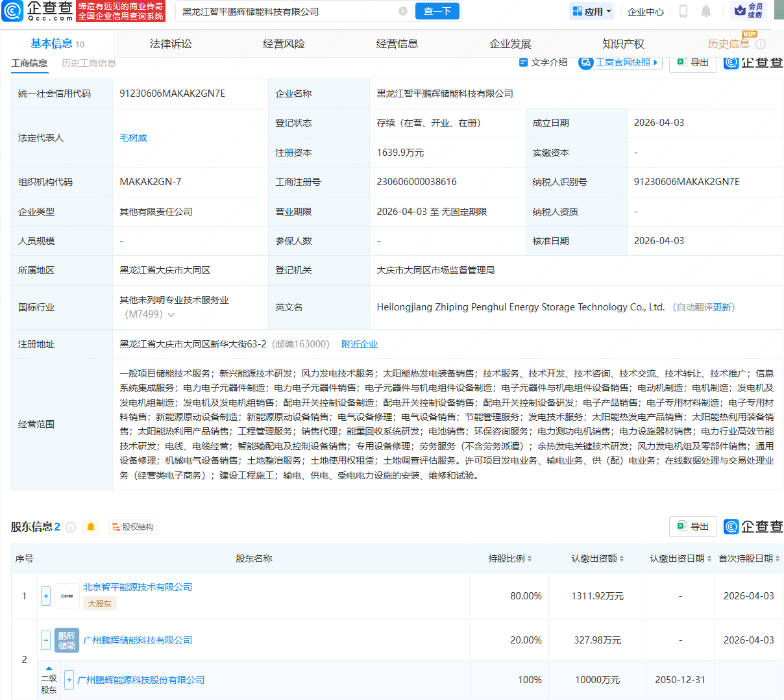Switch to the 法律诉讼 tab
Viewport: 784px width, 700px height.
(x=171, y=44)
